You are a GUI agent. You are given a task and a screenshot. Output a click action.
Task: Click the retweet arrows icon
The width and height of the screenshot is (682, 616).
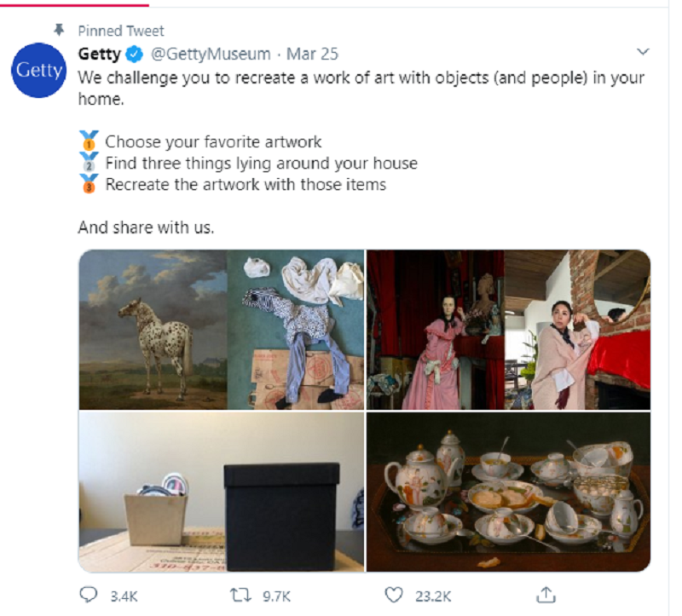pyautogui.click(x=239, y=595)
